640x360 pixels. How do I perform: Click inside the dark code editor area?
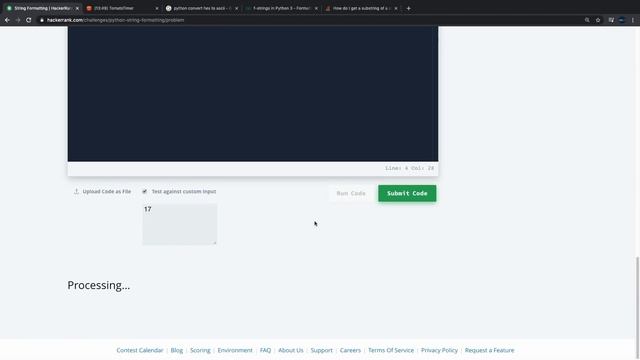pos(253,93)
